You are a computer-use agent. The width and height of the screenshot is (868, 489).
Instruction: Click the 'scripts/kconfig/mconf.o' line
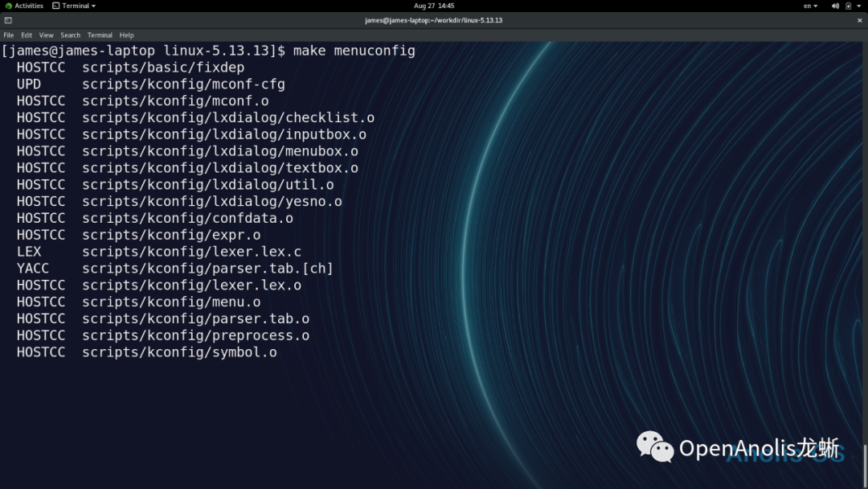(x=175, y=101)
